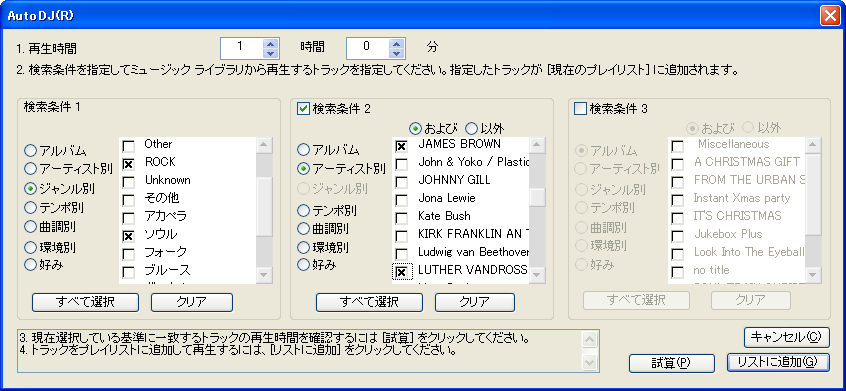Check John & Yoko / Plastic checkbox
Image resolution: width=846 pixels, height=391 pixels.
(x=401, y=164)
